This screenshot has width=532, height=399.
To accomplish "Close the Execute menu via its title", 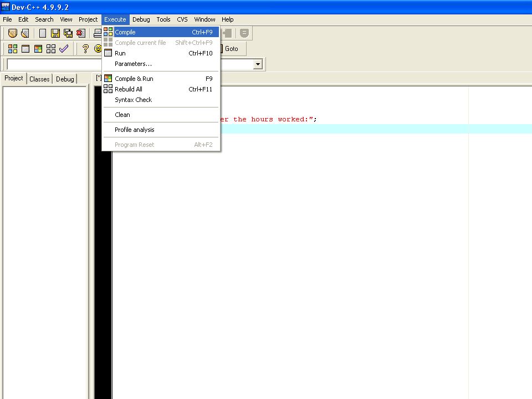I will (x=115, y=19).
